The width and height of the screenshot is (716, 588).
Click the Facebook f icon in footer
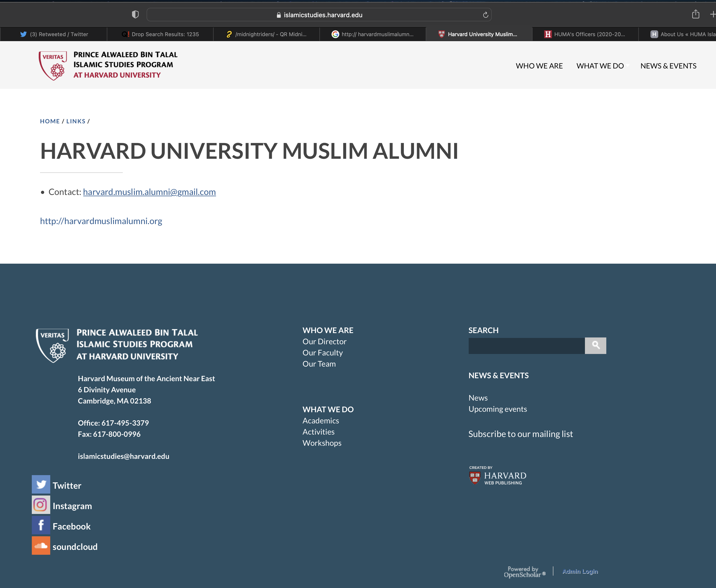pyautogui.click(x=41, y=525)
